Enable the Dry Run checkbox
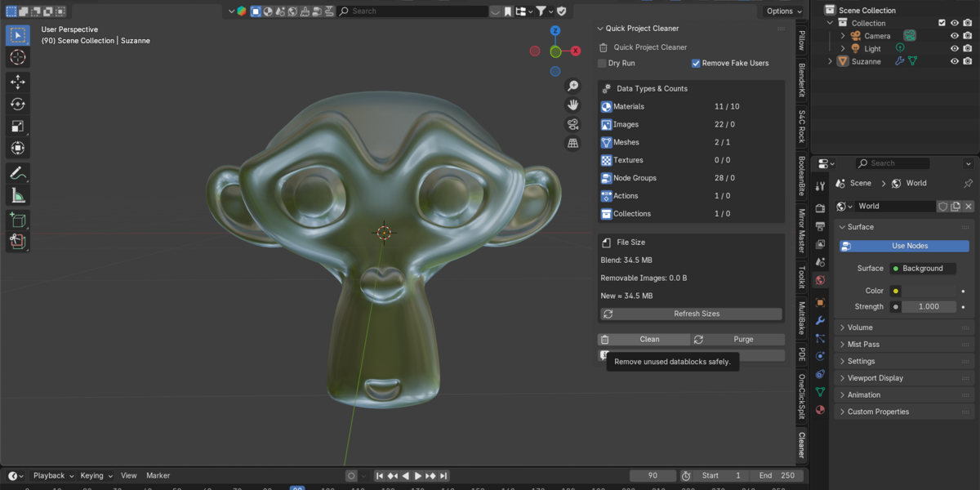The height and width of the screenshot is (490, 980). pos(603,63)
